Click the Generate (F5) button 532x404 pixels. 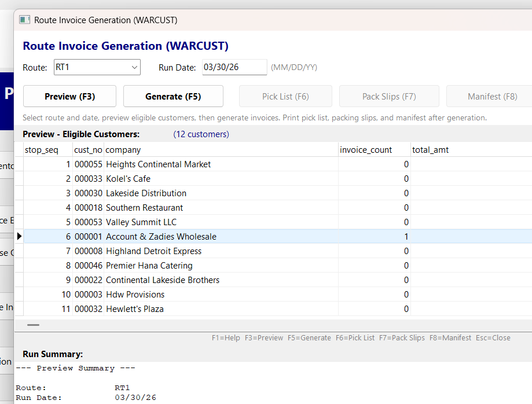[x=173, y=96]
